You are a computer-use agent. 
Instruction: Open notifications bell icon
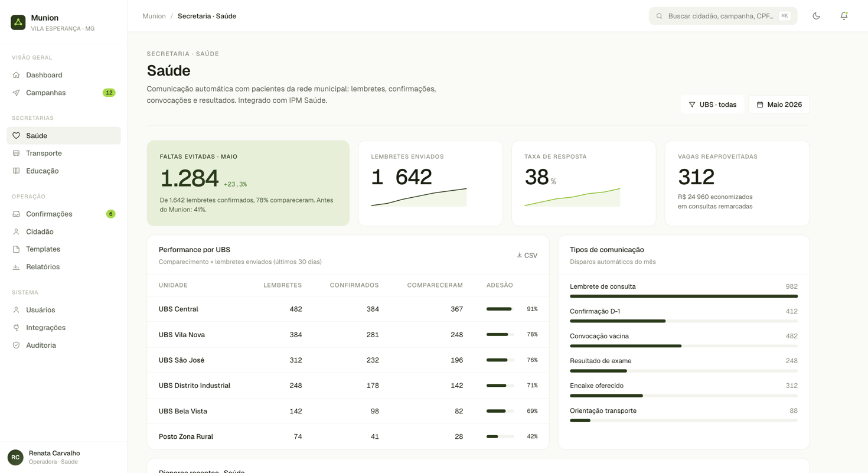point(844,16)
